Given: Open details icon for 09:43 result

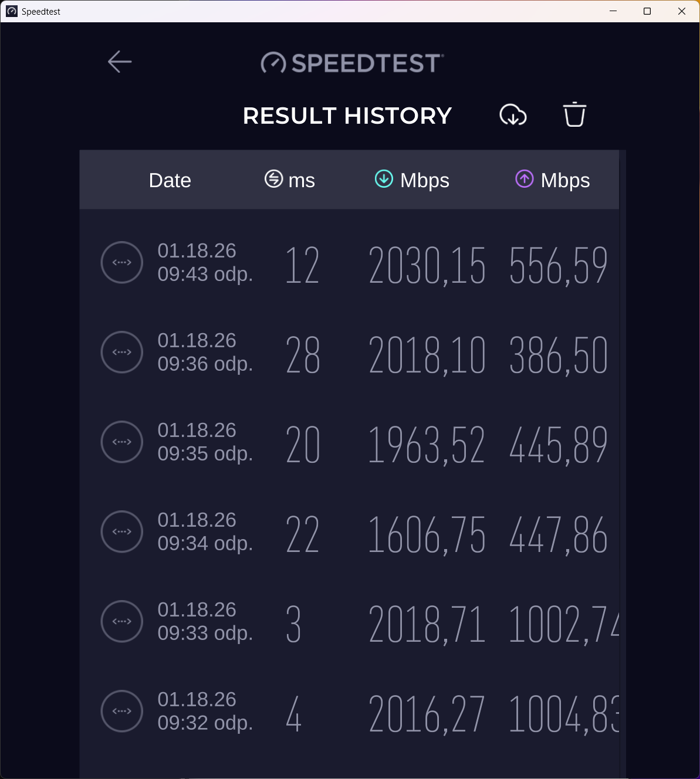Looking at the screenshot, I should (x=122, y=262).
